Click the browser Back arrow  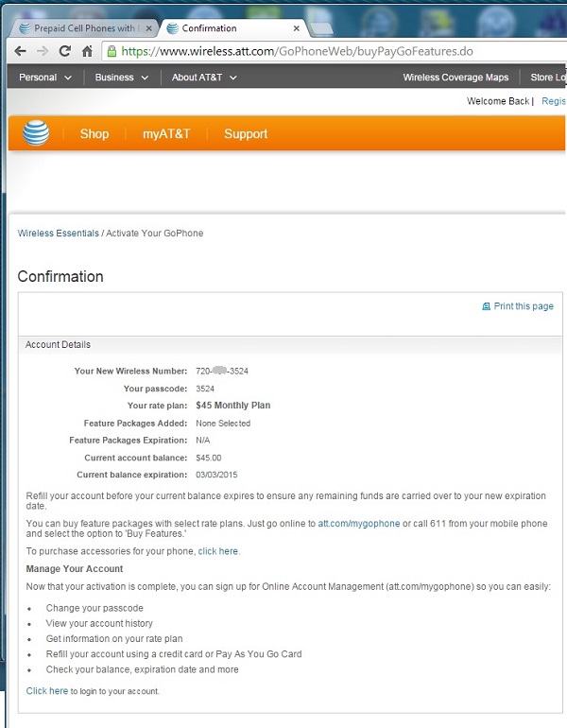click(20, 51)
